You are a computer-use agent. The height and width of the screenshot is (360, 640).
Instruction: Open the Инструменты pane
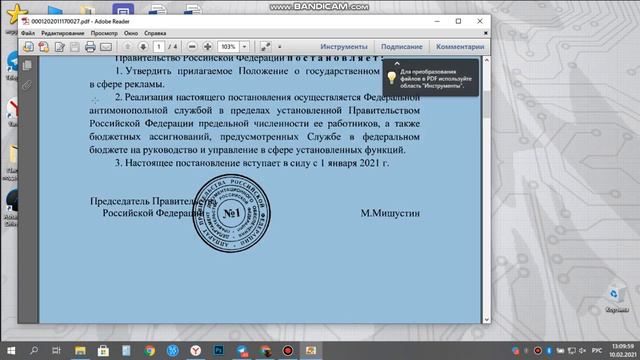click(x=344, y=47)
